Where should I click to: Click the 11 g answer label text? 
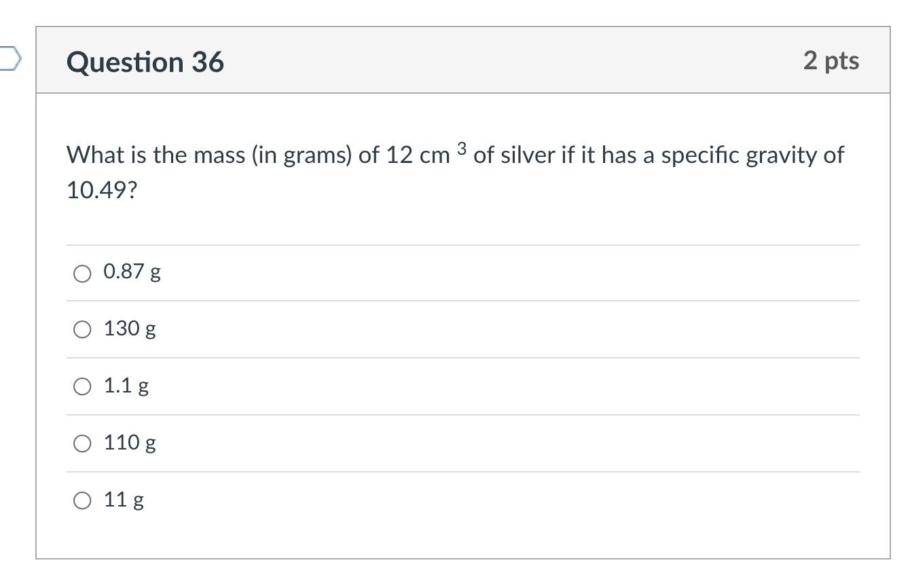[122, 500]
